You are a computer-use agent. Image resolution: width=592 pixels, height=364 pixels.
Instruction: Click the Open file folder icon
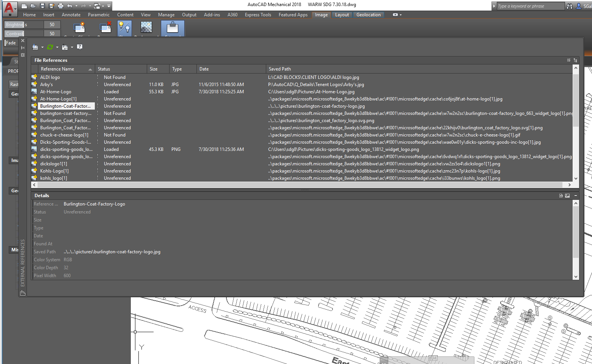pos(33,6)
